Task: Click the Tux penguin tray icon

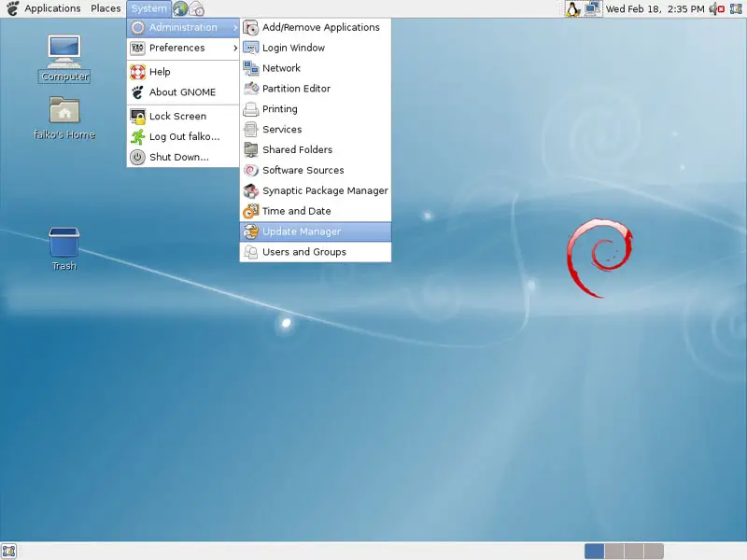Action: point(572,8)
